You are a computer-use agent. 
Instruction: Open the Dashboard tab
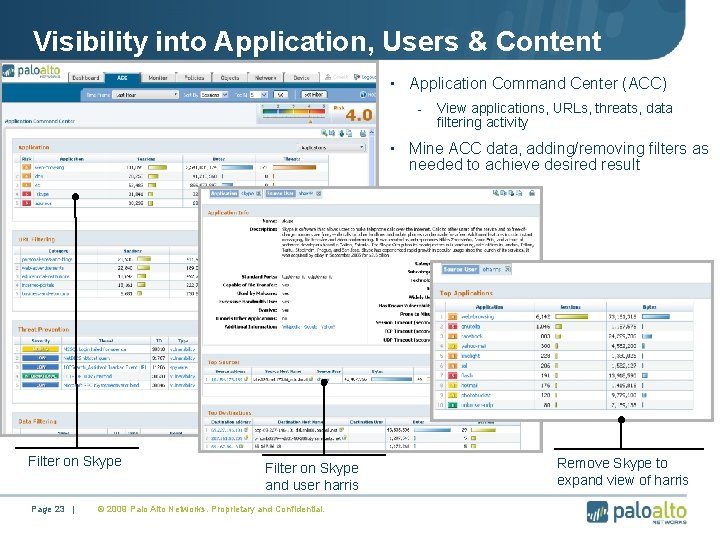[x=85, y=78]
